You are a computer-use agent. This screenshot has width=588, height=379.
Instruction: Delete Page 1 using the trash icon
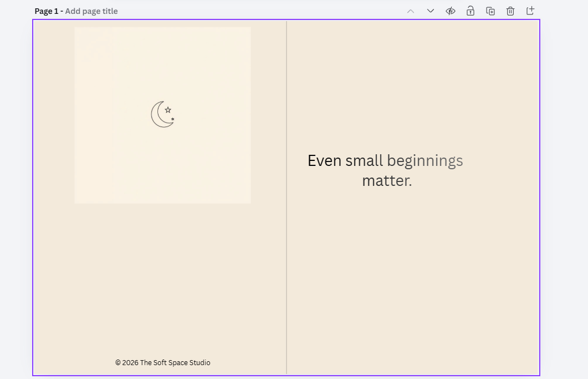[510, 11]
